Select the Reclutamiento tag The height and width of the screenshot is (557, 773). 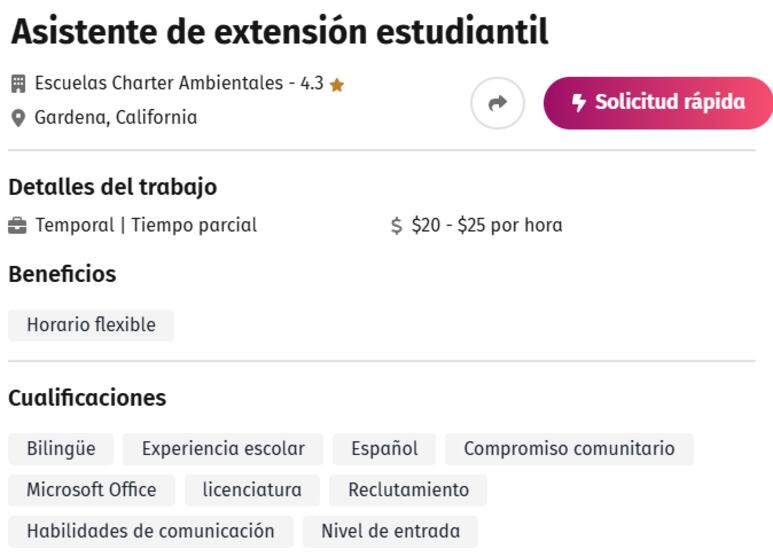(408, 490)
